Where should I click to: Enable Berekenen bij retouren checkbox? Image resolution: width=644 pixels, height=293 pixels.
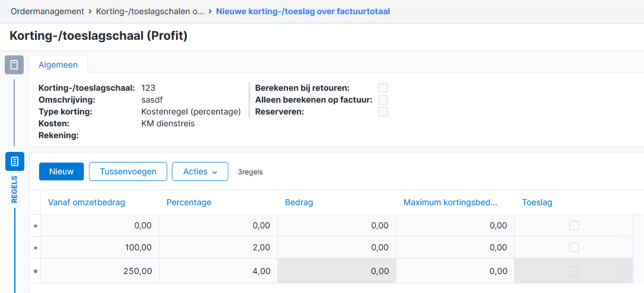pyautogui.click(x=383, y=88)
